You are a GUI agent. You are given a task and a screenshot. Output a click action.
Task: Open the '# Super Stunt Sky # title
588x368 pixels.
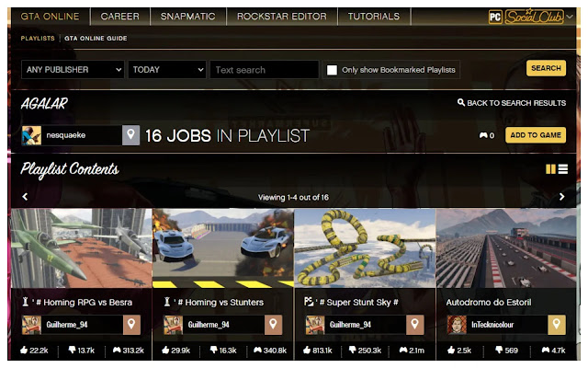click(356, 303)
